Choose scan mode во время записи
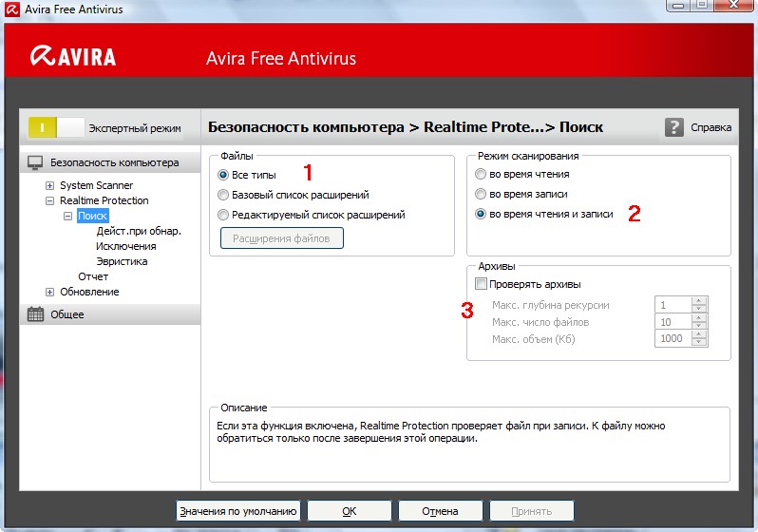The width and height of the screenshot is (758, 532). click(x=480, y=194)
